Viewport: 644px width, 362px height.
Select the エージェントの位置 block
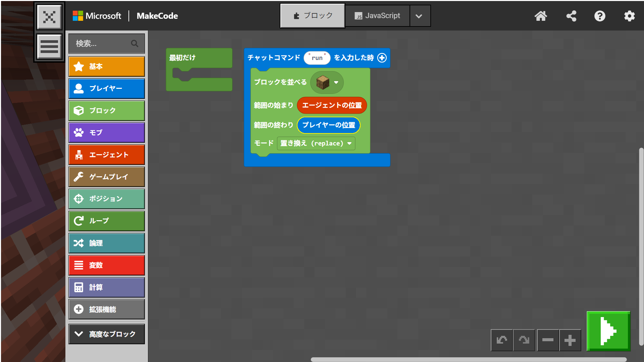(x=332, y=105)
